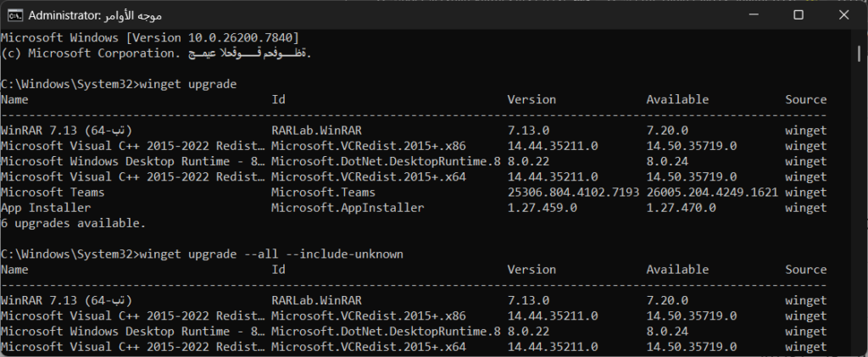Click the Microsoft Corporation copyright line
This screenshot has height=357, width=868.
157,53
